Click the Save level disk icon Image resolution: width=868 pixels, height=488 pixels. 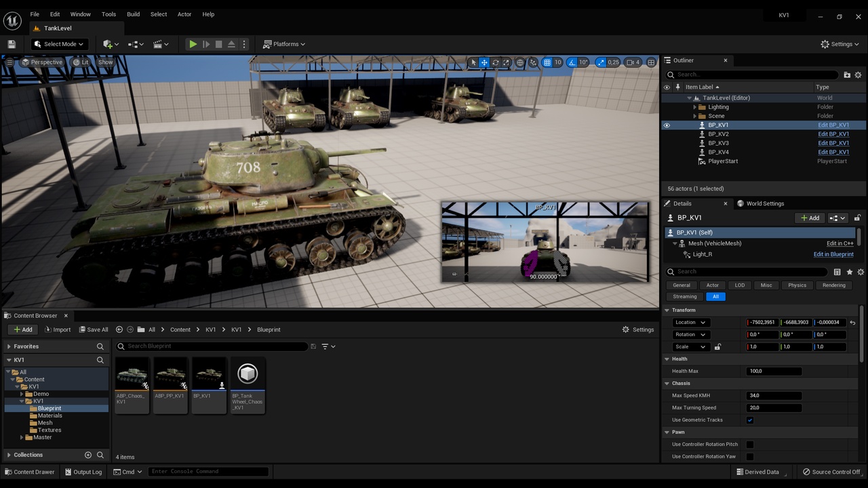click(x=12, y=44)
